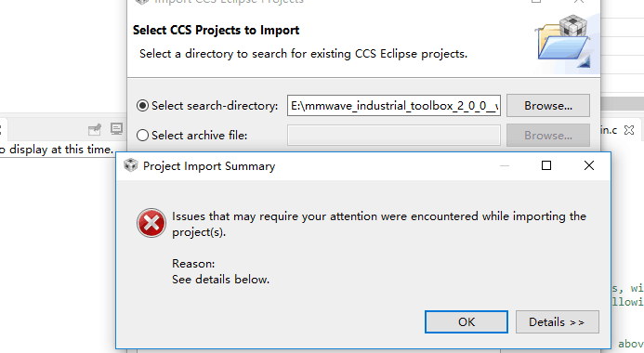Screen dimensions: 644x353
Task: Close the Import CCS Eclipse Projects window
Action: coord(579,1)
